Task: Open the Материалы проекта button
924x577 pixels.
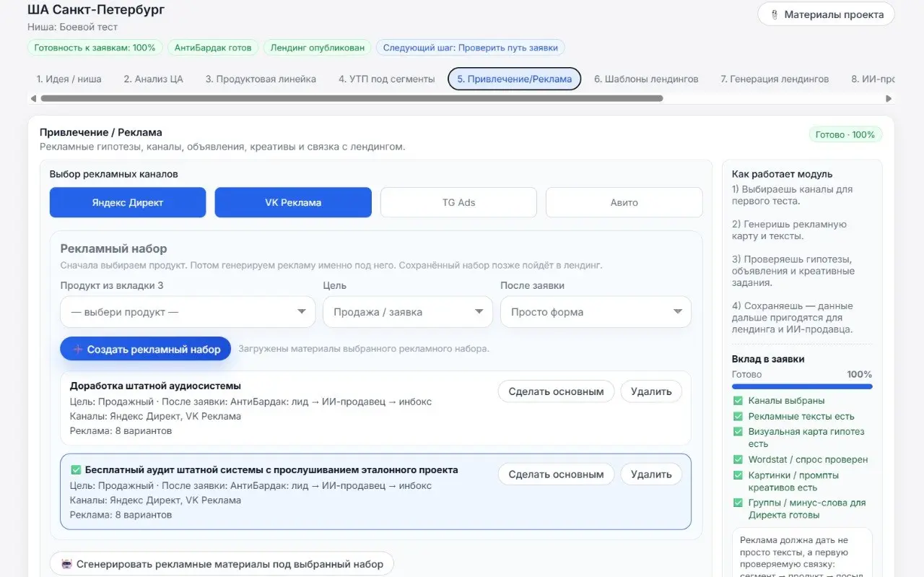Action: pos(826,14)
